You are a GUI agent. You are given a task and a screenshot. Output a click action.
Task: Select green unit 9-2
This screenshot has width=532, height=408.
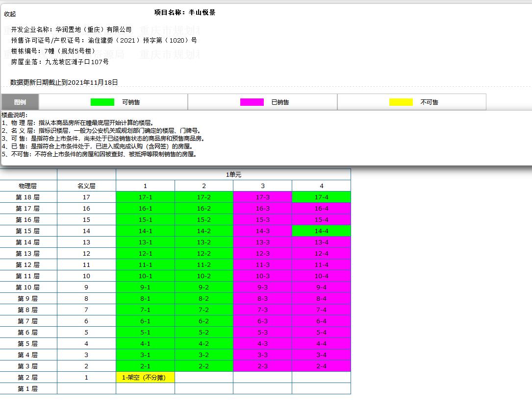tap(203, 287)
